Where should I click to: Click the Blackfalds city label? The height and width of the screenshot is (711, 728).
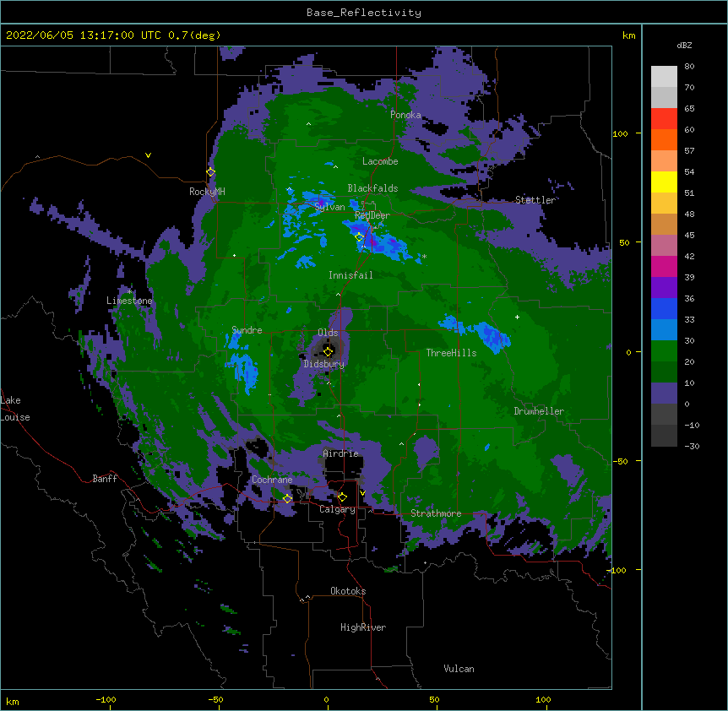(372, 188)
